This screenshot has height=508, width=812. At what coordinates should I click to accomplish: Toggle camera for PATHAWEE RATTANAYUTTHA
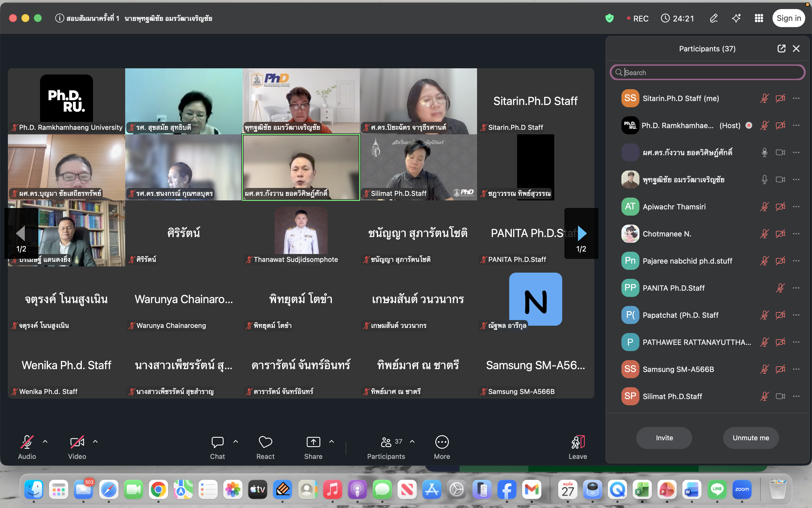coord(780,342)
